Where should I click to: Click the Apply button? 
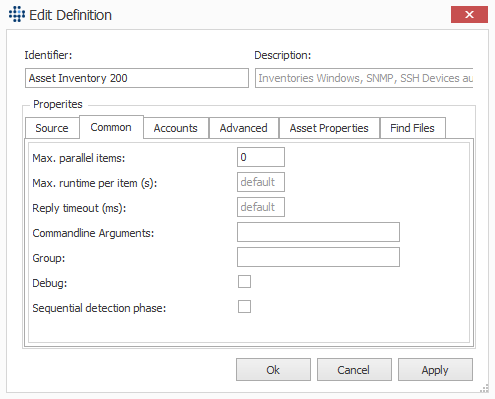(435, 370)
